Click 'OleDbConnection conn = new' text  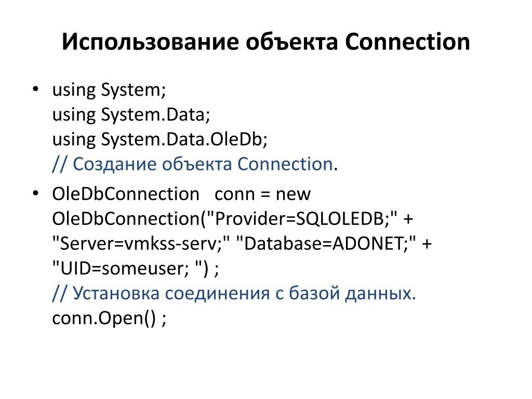point(181,194)
